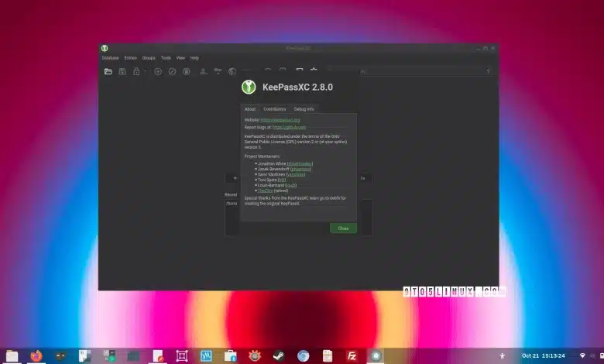
Task: Open database via folder toolbar icon
Action: coord(108,72)
